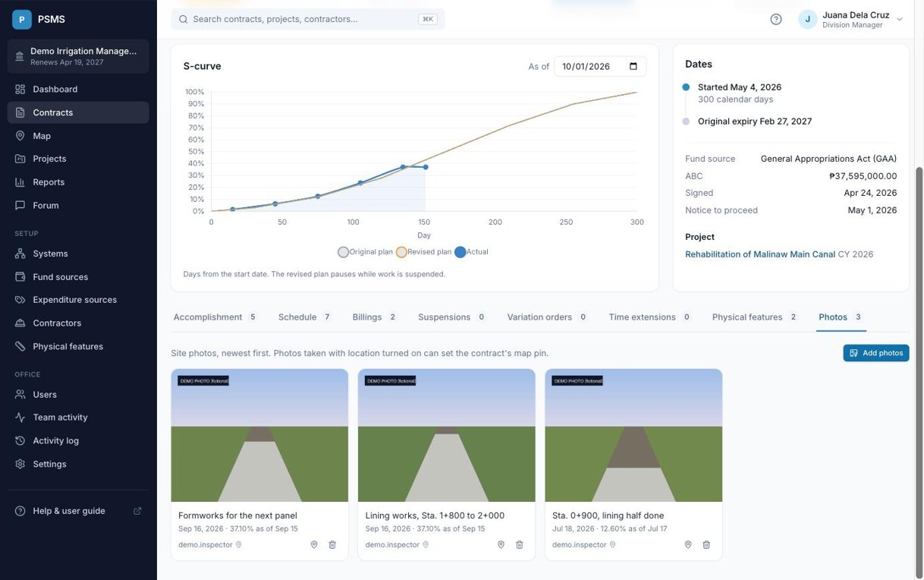Open the Dashboard page from the sidebar
Screen dimensions: 924x580
coord(78,89)
